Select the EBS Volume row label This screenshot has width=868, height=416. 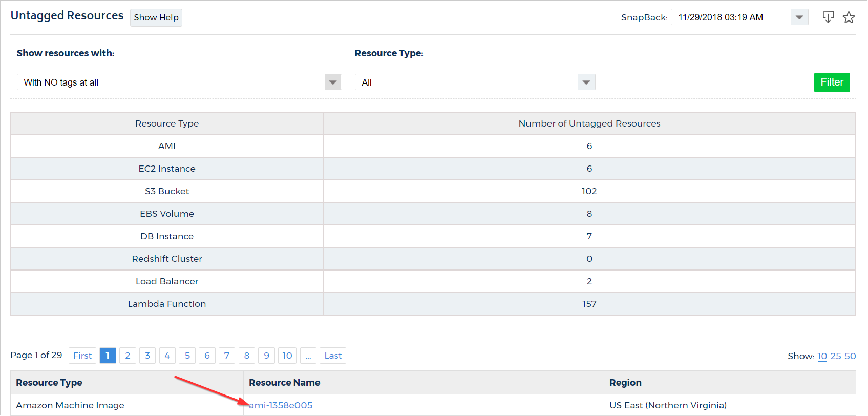167,214
